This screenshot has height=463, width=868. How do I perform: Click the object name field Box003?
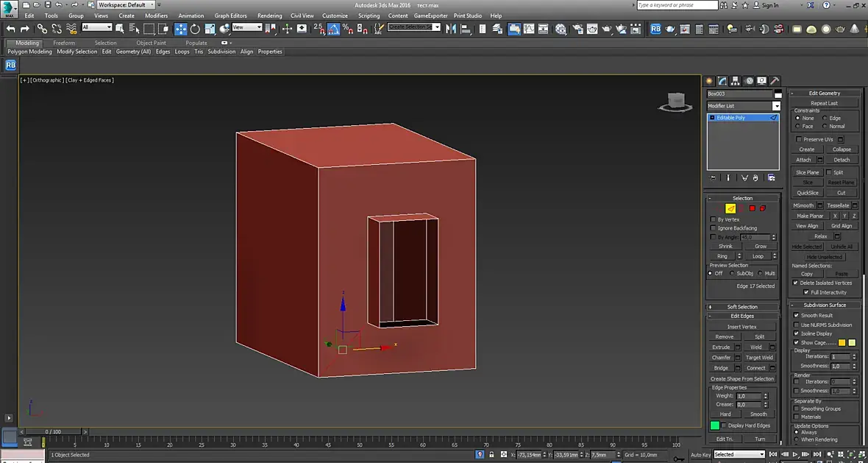[739, 93]
